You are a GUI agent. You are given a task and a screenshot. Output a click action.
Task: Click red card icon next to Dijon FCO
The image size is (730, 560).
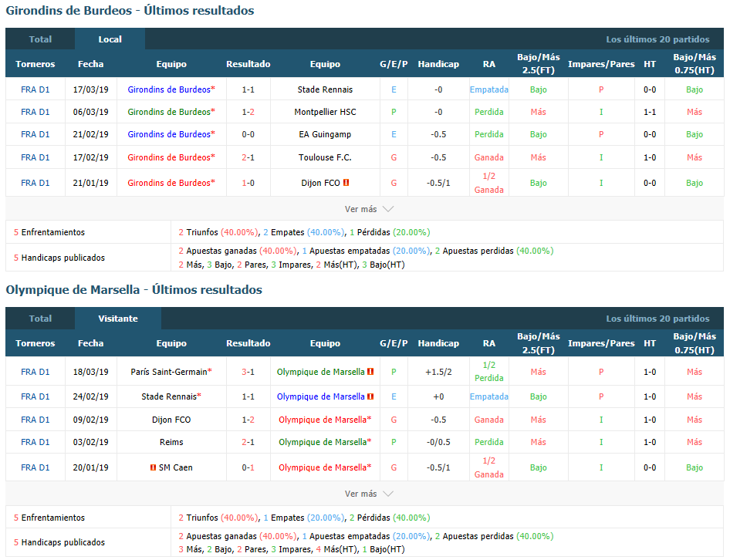346,183
